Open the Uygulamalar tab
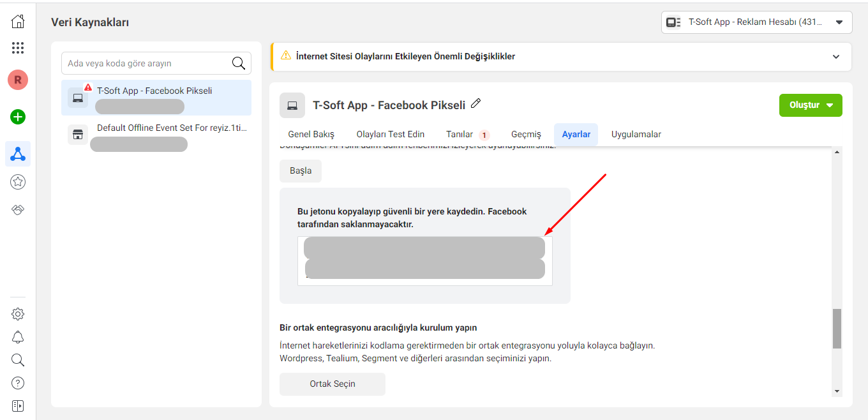Screen dimensions: 868x420 636,134
